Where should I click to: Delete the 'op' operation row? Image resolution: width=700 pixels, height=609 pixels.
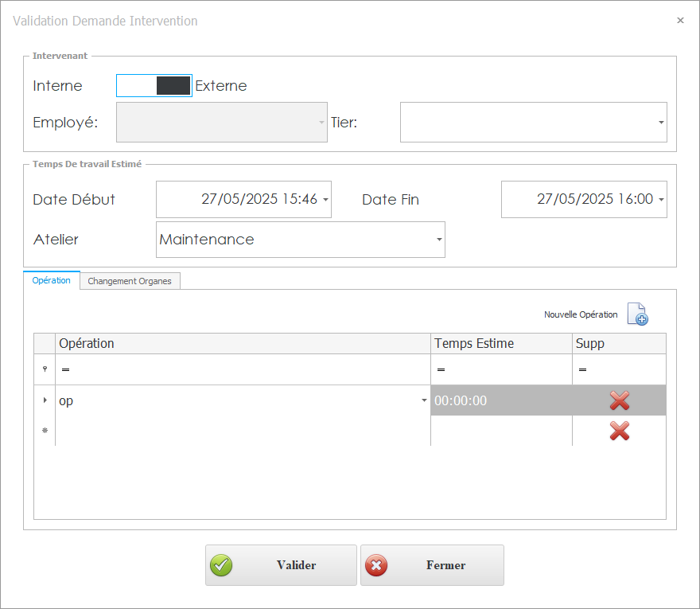(619, 400)
